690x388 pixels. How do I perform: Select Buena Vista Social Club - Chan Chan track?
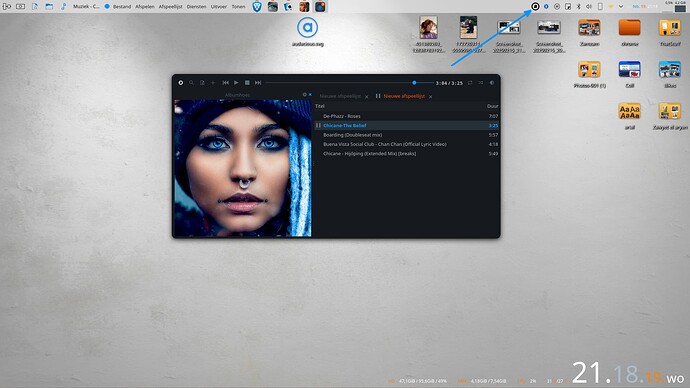407,144
